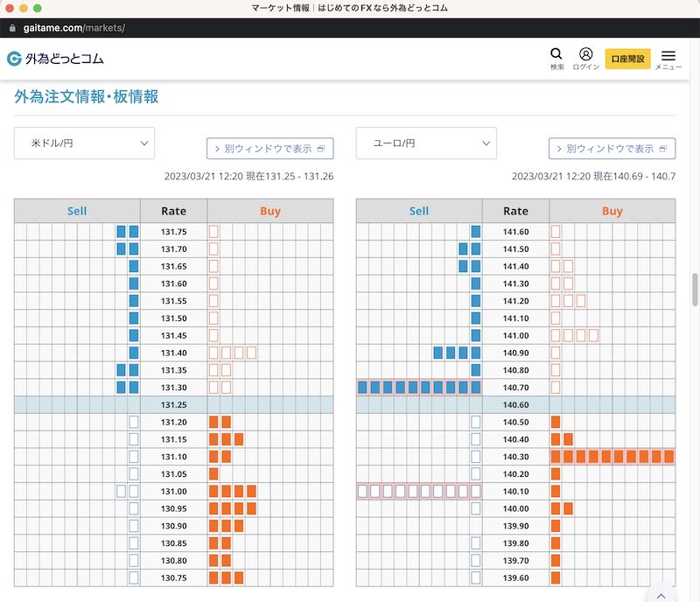Click the gaitame.com/markets/ address field

[x=74, y=28]
